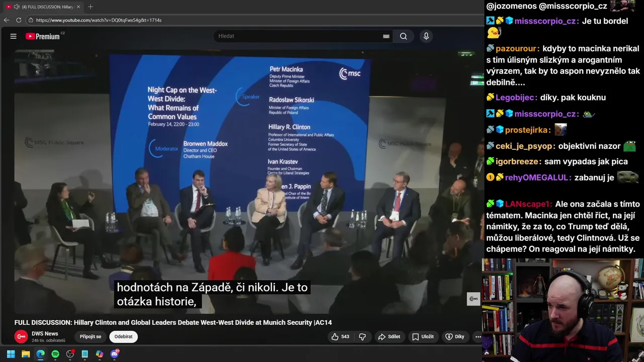
Task: View site info via the lock icon
Action: [x=31, y=20]
